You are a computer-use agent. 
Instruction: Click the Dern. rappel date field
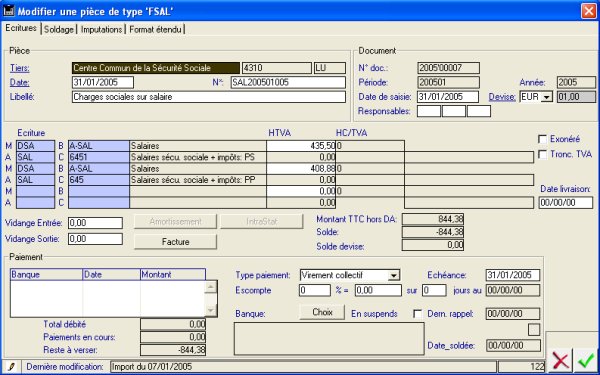coord(513,314)
